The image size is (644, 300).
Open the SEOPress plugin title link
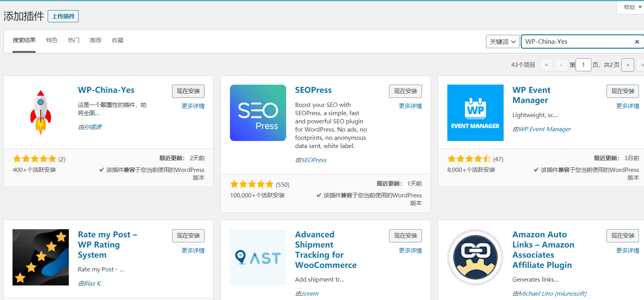point(313,90)
